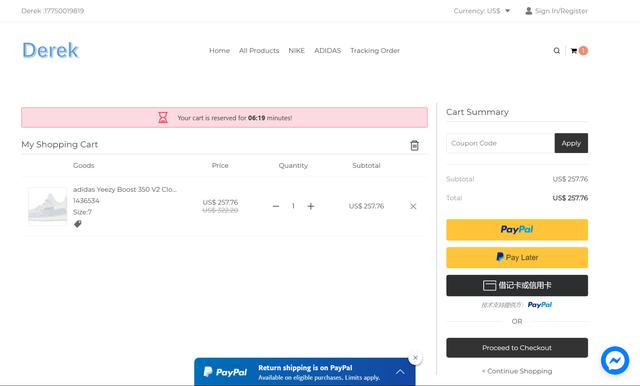
Task: Decrease quantity with minus button
Action: click(276, 206)
